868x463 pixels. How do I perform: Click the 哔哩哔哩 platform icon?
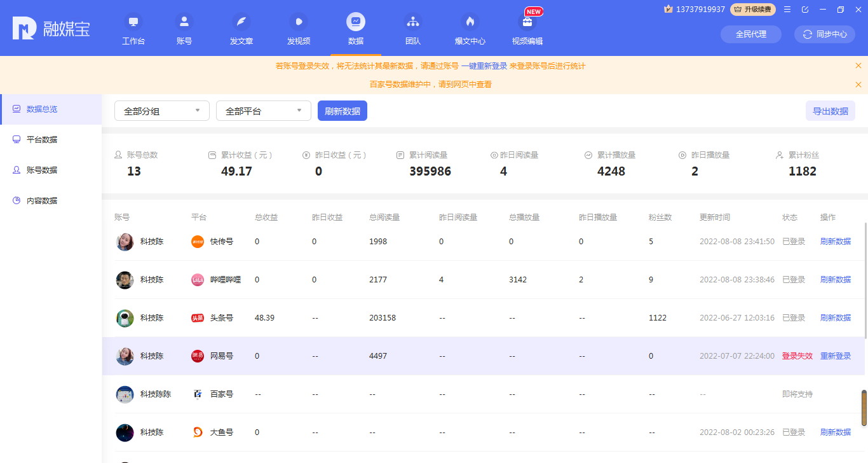coord(198,280)
